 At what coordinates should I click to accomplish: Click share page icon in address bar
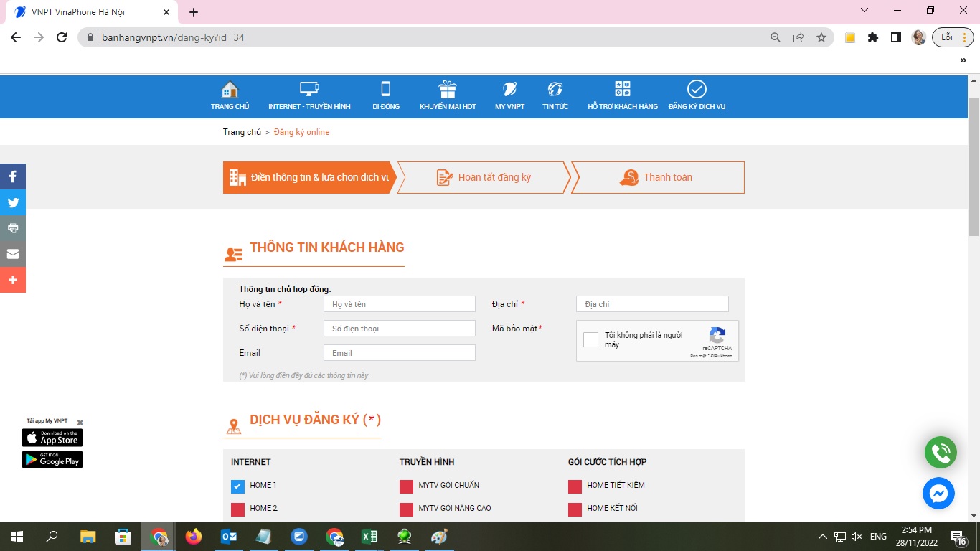tap(798, 37)
